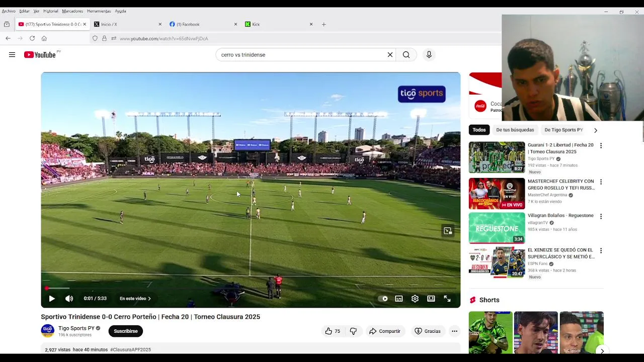Open player settings gear

pos(415,299)
